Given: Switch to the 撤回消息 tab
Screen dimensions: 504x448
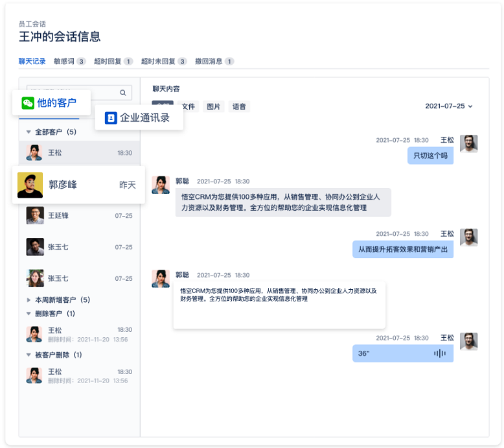Looking at the screenshot, I should (209, 62).
